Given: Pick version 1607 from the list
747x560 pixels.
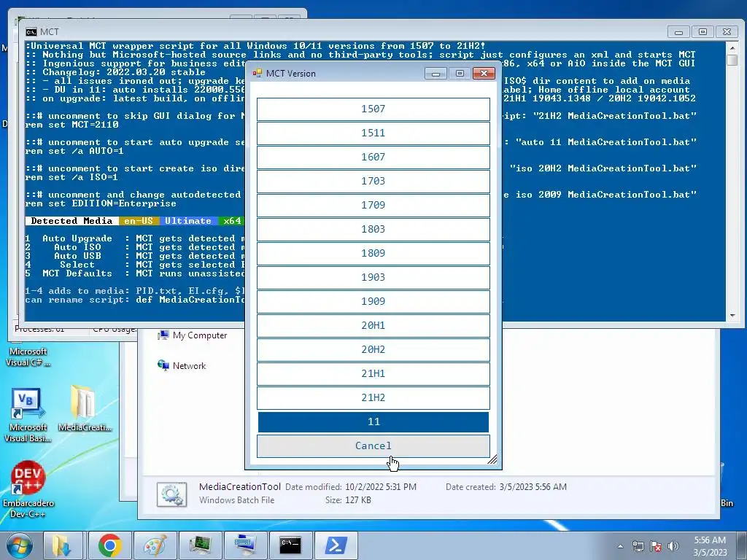Looking at the screenshot, I should coord(373,157).
